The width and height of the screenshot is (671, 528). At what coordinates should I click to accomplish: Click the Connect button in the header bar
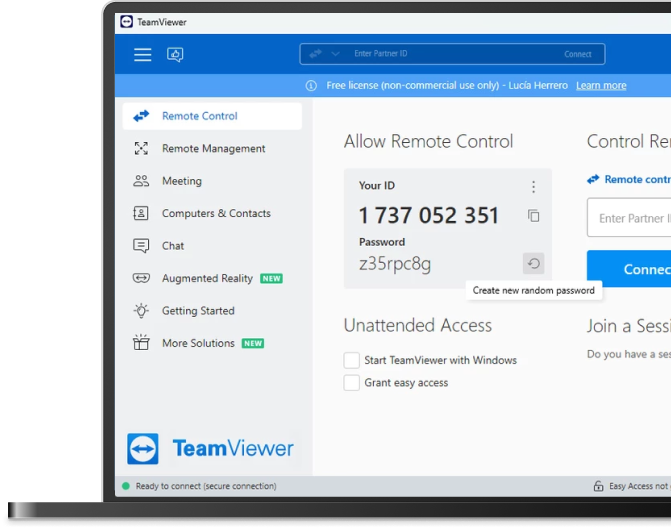578,54
